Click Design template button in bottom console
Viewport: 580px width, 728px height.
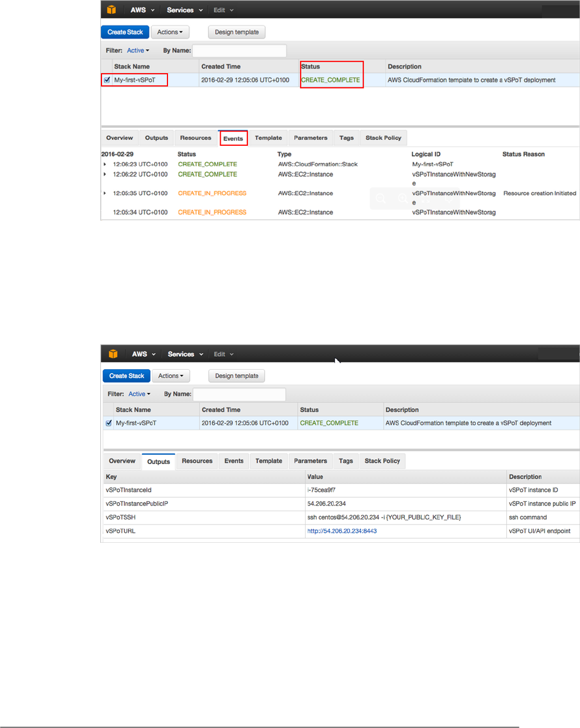237,376
